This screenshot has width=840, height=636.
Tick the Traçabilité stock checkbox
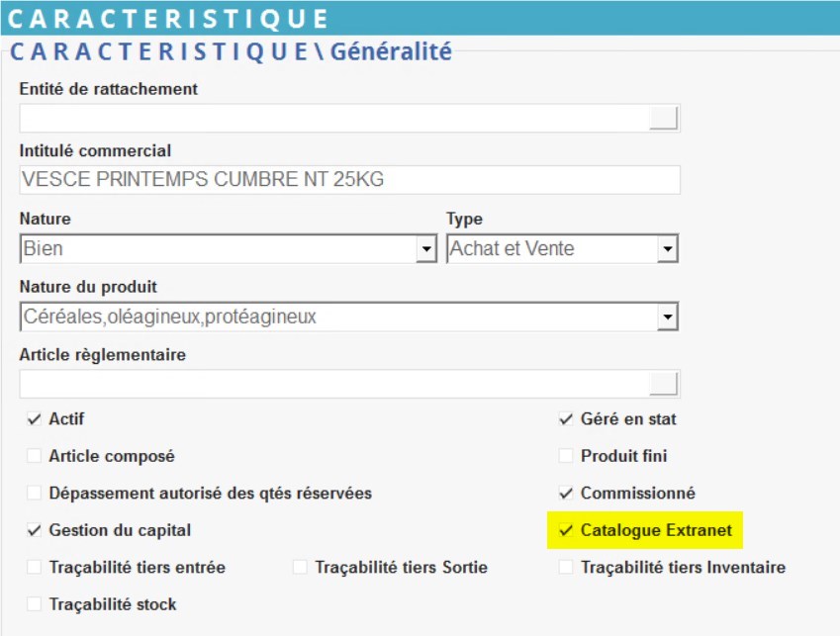pyautogui.click(x=35, y=604)
